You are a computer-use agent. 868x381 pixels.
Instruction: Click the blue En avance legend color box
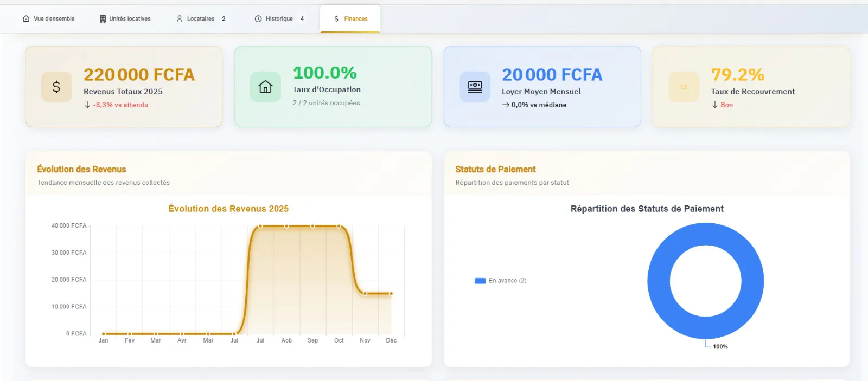pyautogui.click(x=480, y=281)
